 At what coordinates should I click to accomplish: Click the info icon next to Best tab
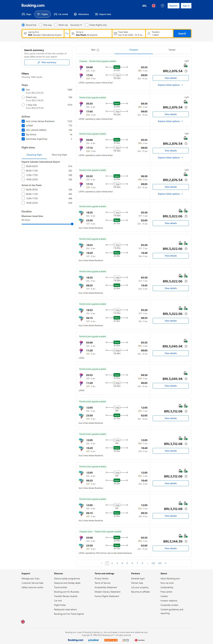tap(98, 50)
